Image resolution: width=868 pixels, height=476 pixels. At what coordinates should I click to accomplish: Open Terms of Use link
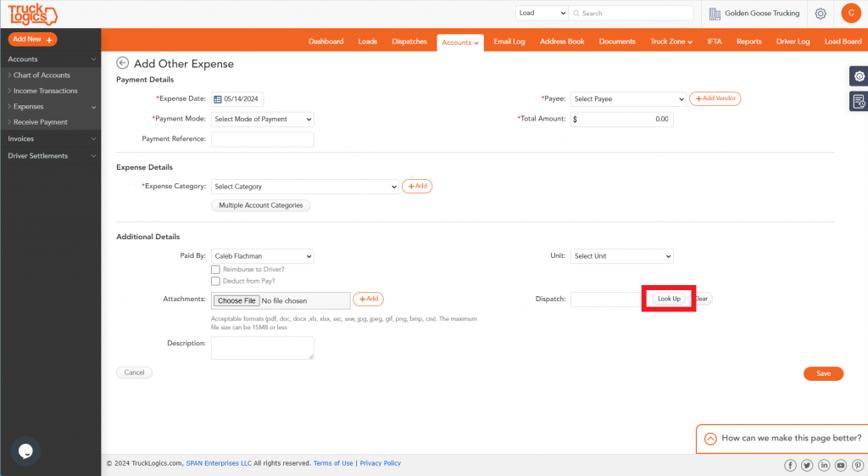333,463
